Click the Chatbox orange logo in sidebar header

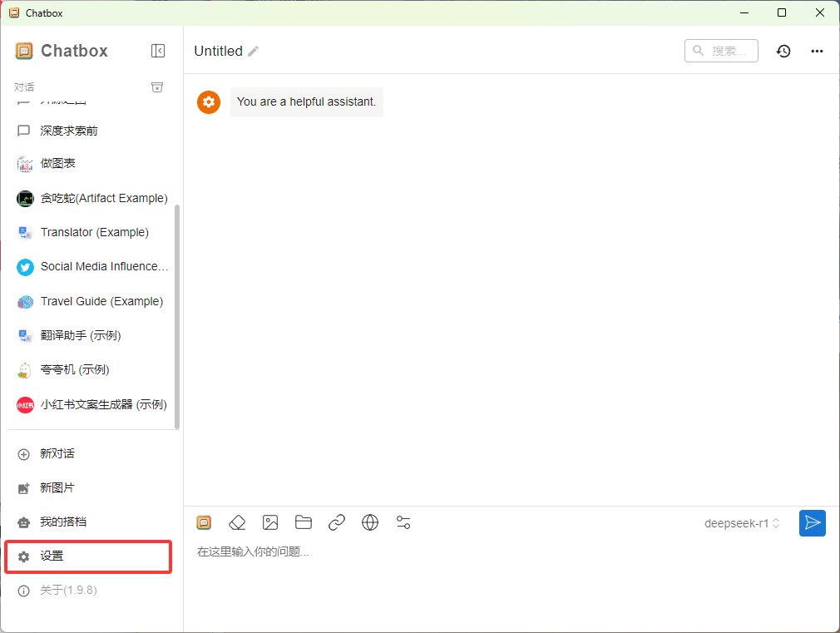(24, 51)
